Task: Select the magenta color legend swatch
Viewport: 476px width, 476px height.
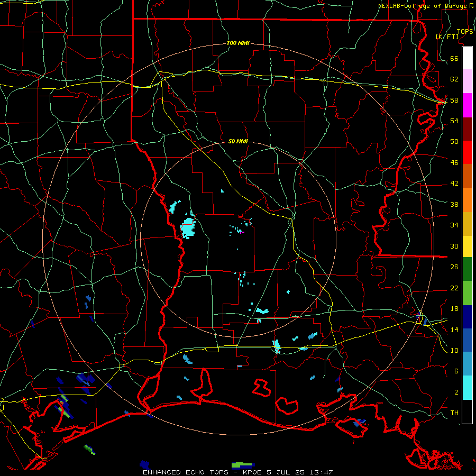Action: (467, 105)
